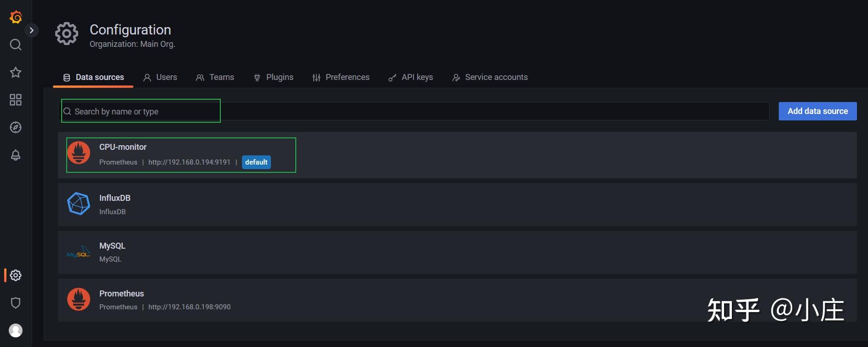Switch to the Preferences tab
The image size is (868, 347).
[341, 77]
